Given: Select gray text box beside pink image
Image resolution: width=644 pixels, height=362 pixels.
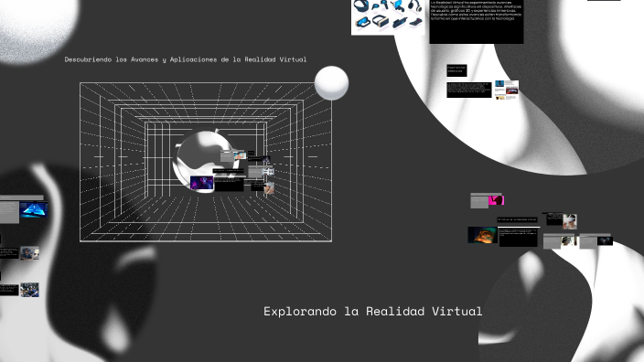Looking at the screenshot, I should point(479,201).
